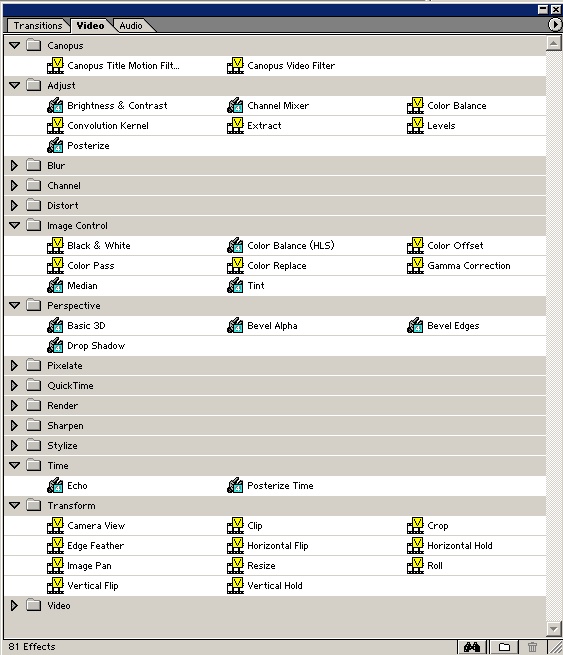Collapse the Transform folder
Viewport: 563px width, 655px height.
14,505
